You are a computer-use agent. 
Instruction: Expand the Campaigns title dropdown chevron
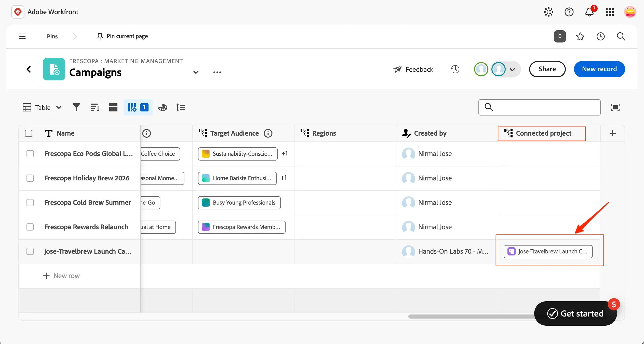[x=196, y=72]
